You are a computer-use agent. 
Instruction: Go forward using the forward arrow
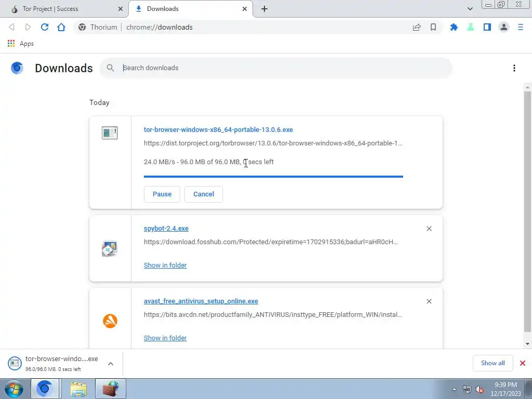click(28, 27)
